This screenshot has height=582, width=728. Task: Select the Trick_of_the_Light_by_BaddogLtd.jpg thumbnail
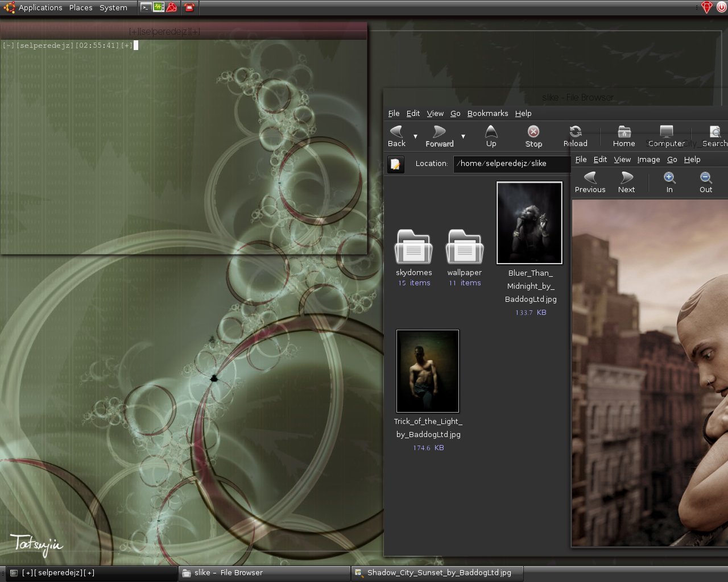coord(428,371)
